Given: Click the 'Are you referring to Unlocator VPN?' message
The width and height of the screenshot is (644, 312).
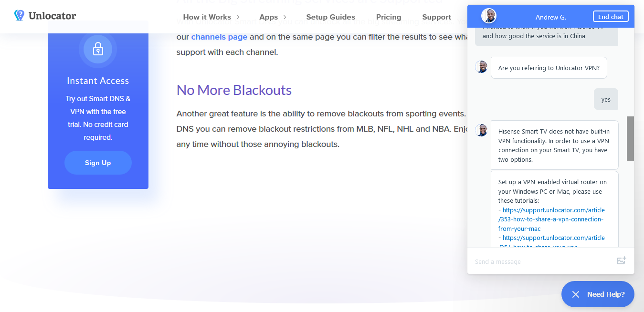Looking at the screenshot, I should pyautogui.click(x=549, y=68).
